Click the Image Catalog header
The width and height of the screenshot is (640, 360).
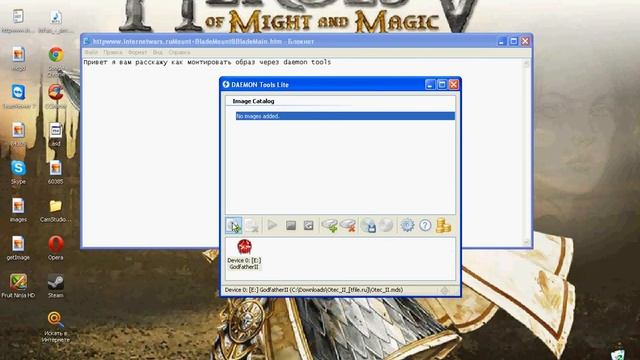click(253, 101)
